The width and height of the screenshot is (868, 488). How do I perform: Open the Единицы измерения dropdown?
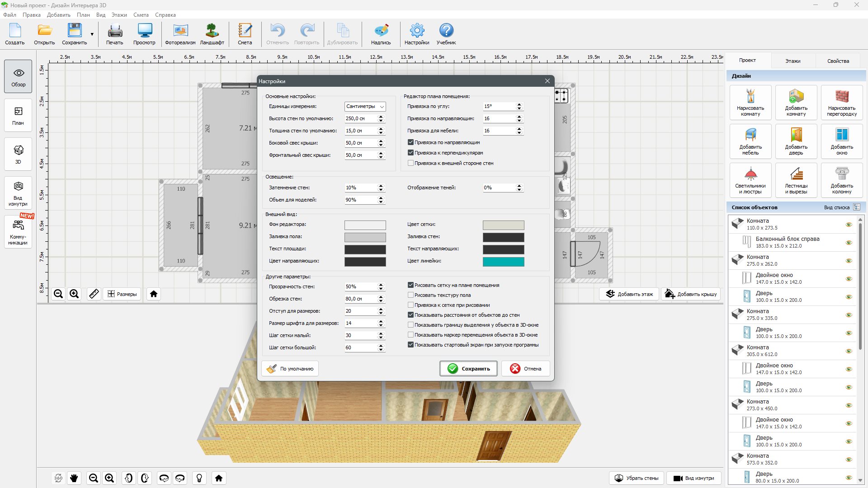tap(365, 107)
